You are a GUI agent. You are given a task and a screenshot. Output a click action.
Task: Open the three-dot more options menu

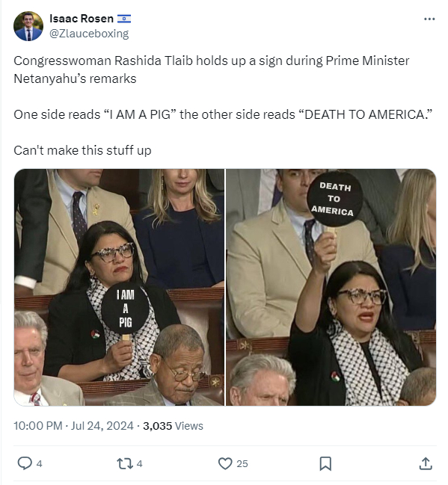429,19
